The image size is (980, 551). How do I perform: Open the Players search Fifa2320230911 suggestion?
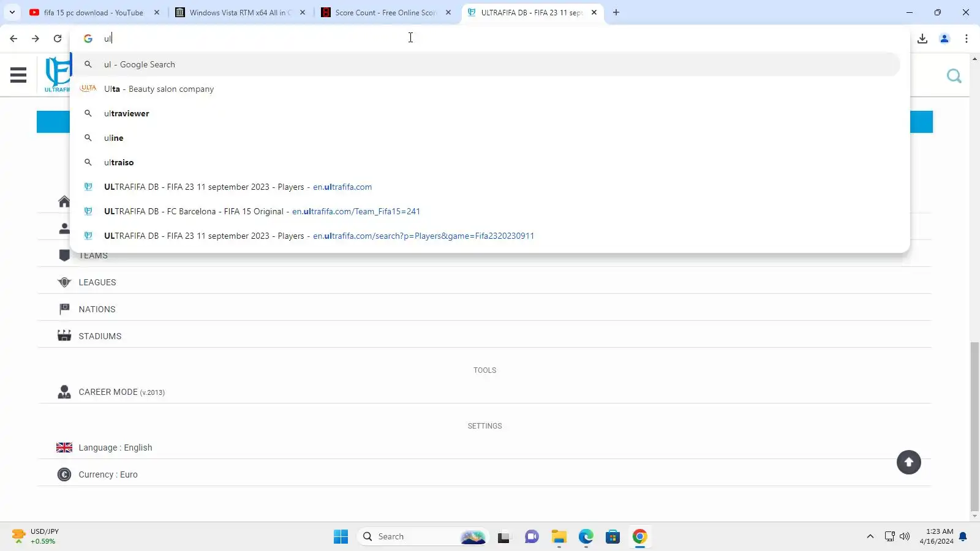(x=485, y=236)
